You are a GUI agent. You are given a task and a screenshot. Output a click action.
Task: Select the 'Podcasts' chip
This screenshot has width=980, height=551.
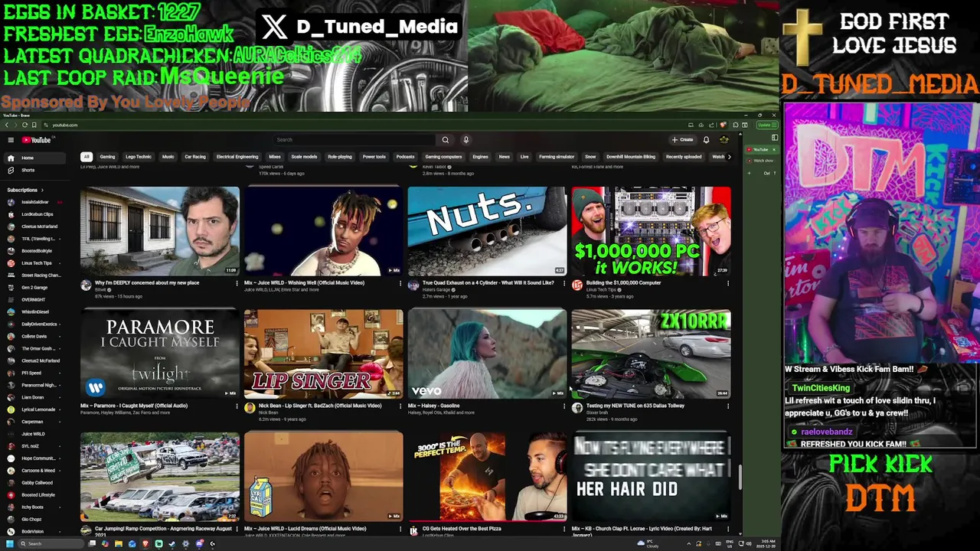405,157
